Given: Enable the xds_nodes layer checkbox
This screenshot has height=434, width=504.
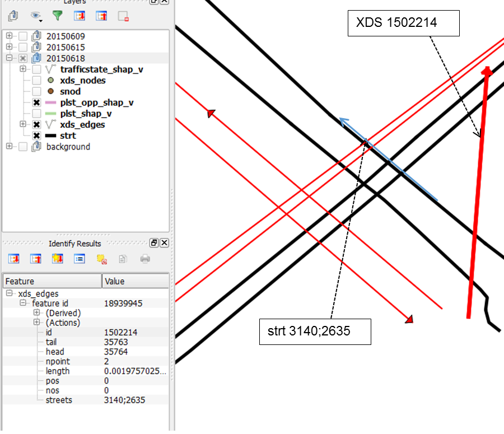Looking at the screenshot, I should click(36, 81).
